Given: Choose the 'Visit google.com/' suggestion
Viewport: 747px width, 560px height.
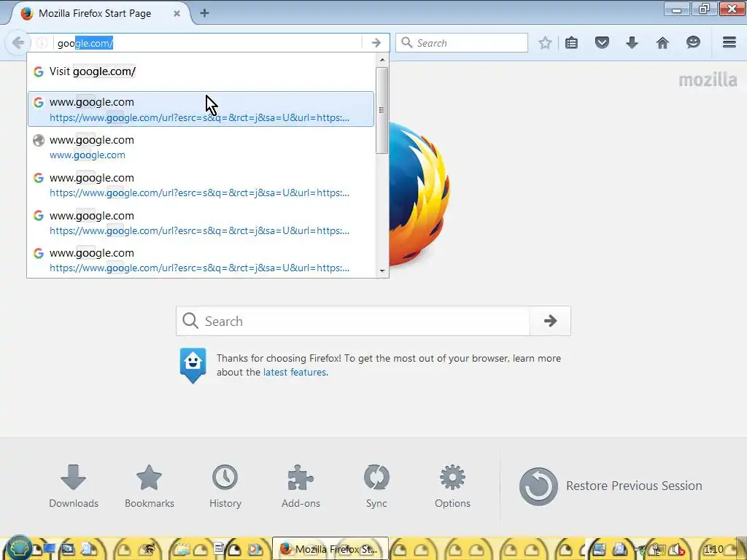Looking at the screenshot, I should pyautogui.click(x=201, y=71).
